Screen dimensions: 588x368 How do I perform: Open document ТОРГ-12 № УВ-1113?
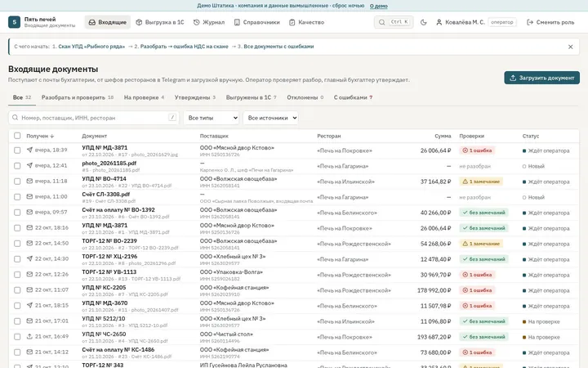point(109,272)
